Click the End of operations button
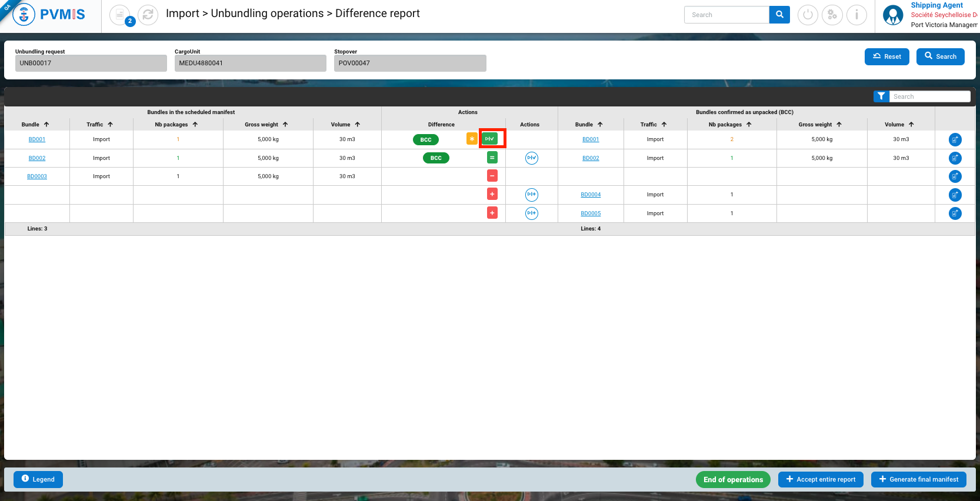This screenshot has width=980, height=501. pyautogui.click(x=732, y=479)
